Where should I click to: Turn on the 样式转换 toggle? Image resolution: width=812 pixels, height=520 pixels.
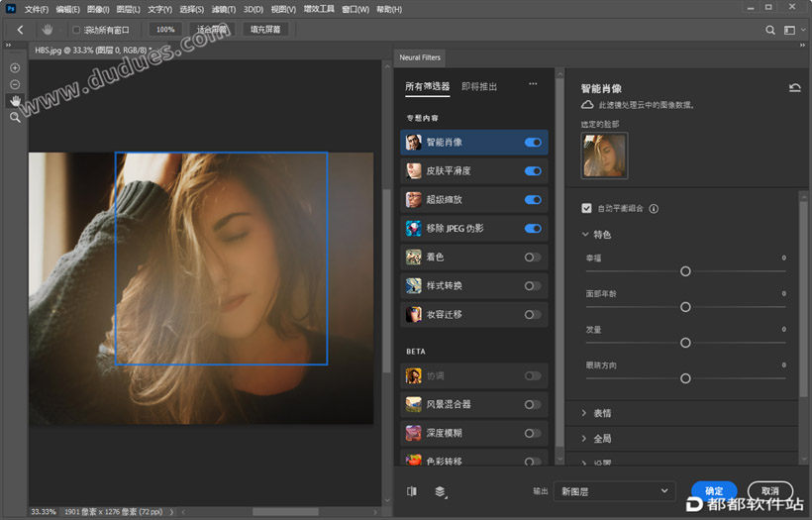tap(533, 286)
